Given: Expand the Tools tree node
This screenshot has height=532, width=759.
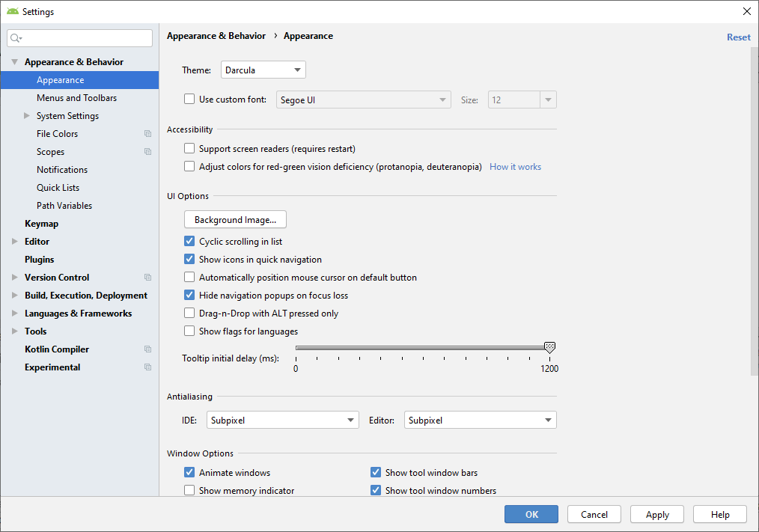Looking at the screenshot, I should (x=14, y=331).
